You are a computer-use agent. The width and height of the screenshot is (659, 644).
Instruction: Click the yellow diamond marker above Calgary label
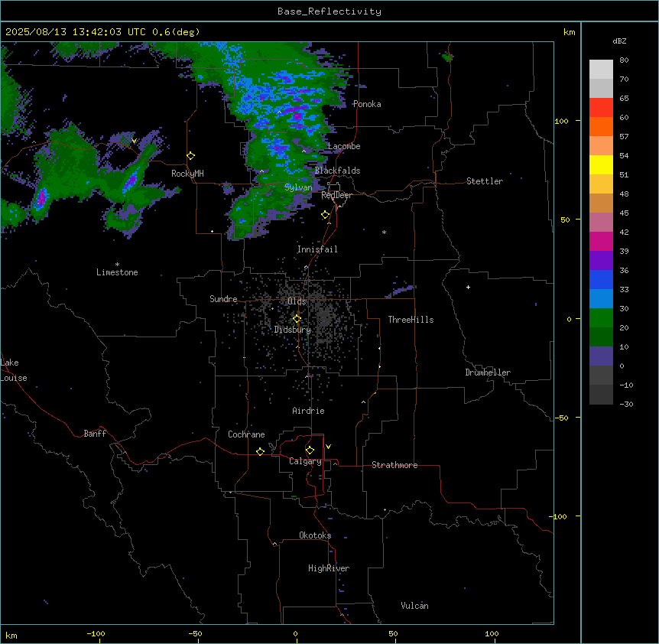tap(310, 450)
